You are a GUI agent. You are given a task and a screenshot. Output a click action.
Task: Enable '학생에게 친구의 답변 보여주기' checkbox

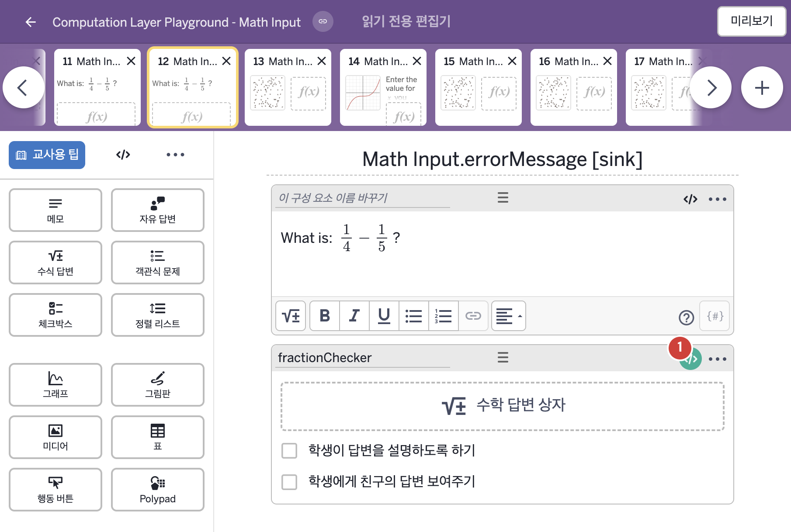pos(289,482)
